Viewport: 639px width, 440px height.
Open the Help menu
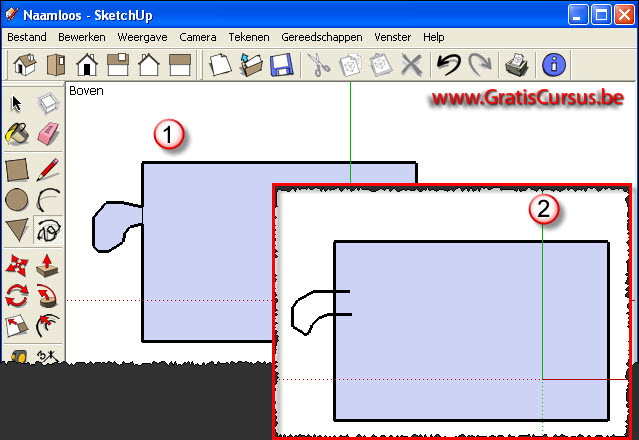433,37
